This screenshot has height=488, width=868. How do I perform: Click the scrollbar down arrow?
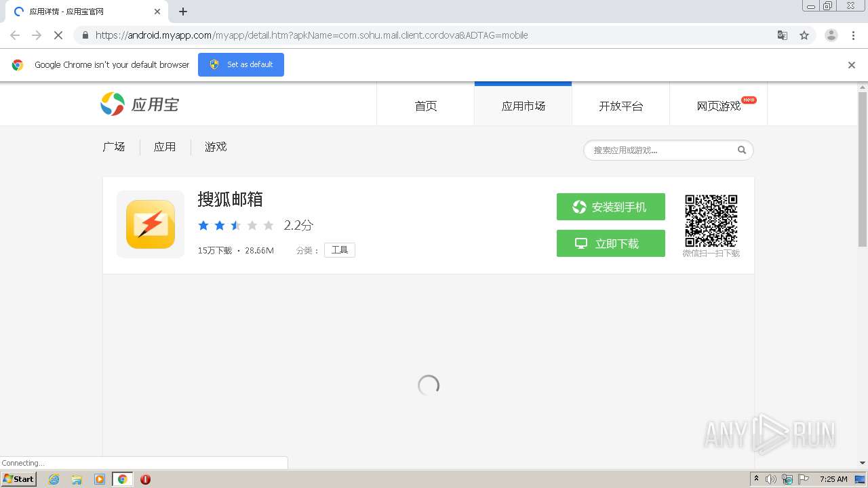[863, 463]
